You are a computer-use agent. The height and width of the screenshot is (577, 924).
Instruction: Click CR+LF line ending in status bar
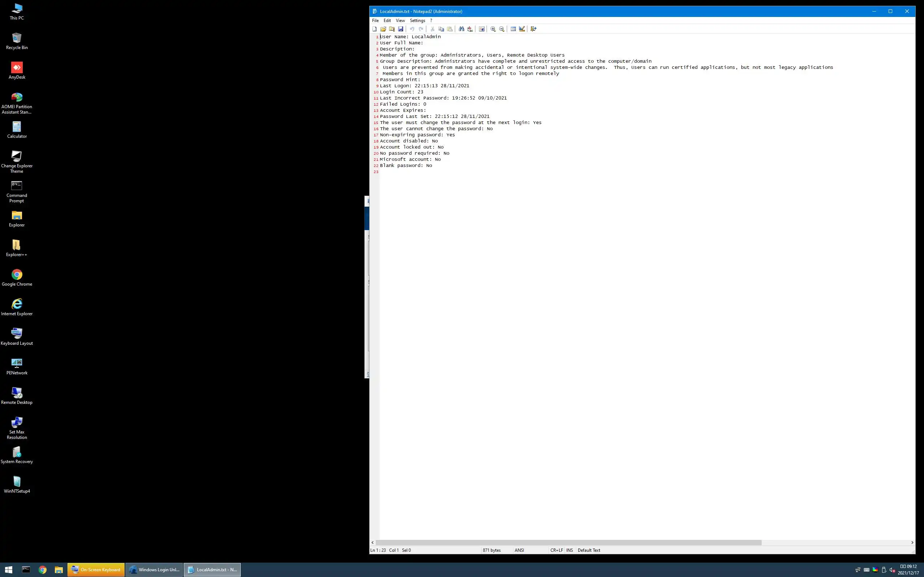(x=556, y=550)
